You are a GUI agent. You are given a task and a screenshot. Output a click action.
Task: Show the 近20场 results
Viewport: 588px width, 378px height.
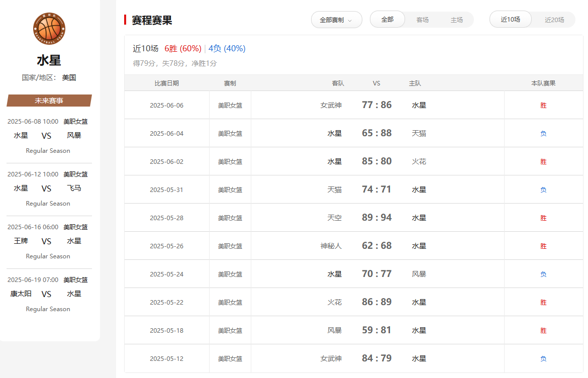554,20
